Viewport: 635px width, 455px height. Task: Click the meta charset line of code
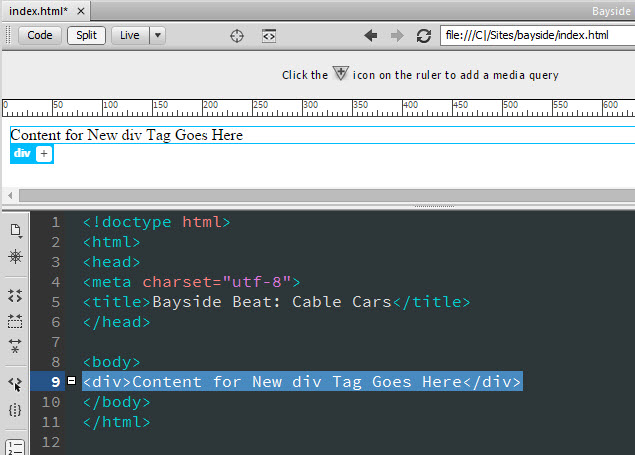click(192, 282)
